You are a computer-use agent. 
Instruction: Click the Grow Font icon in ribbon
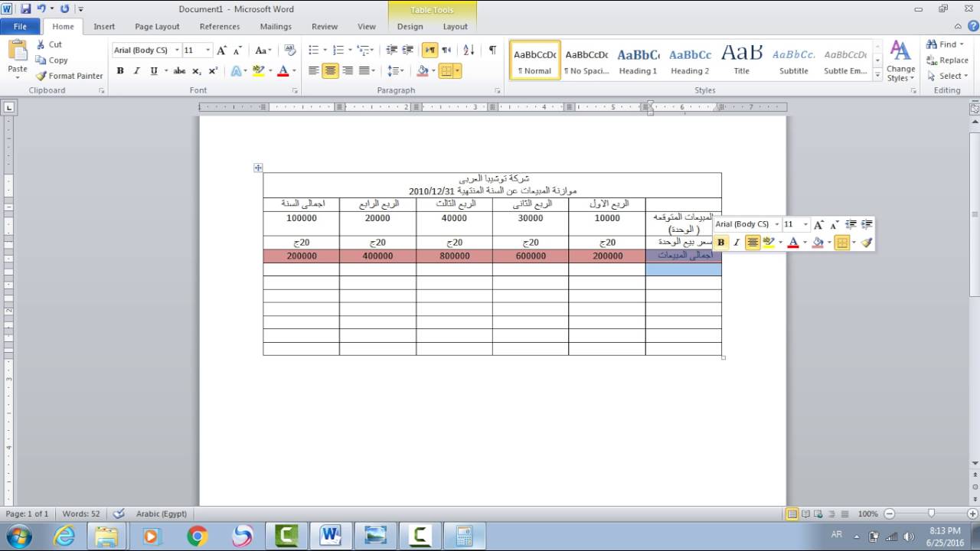tap(221, 51)
